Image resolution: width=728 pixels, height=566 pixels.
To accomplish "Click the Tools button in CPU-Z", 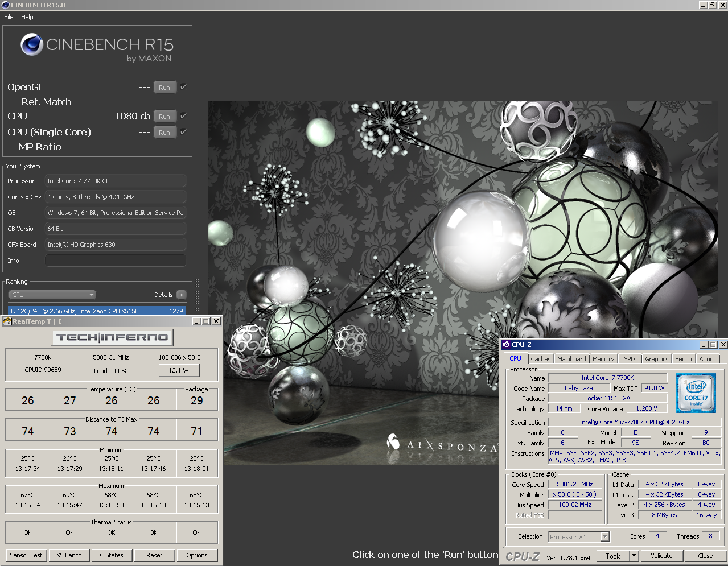I will (x=613, y=556).
